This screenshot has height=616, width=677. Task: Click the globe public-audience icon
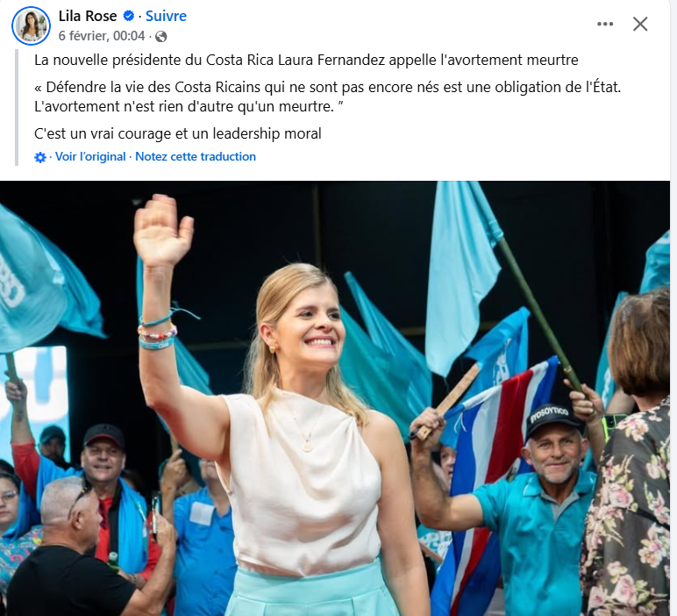click(161, 36)
